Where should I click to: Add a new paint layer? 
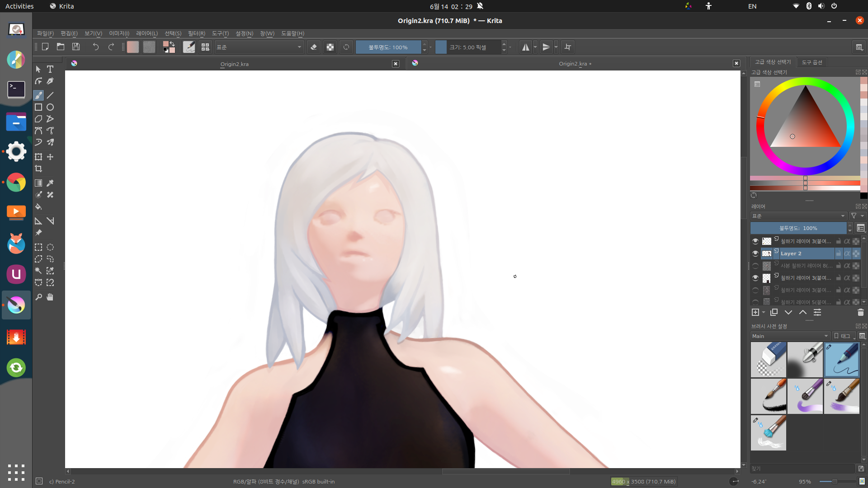[755, 312]
